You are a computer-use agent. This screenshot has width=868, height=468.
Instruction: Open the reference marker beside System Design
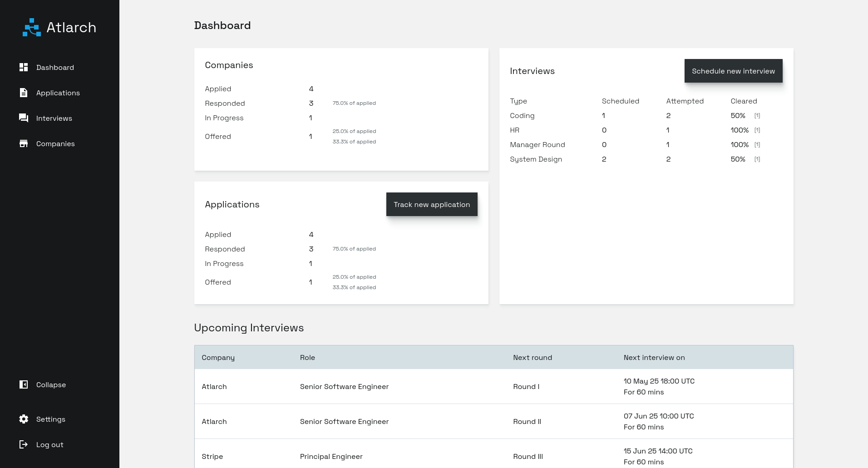pyautogui.click(x=757, y=159)
